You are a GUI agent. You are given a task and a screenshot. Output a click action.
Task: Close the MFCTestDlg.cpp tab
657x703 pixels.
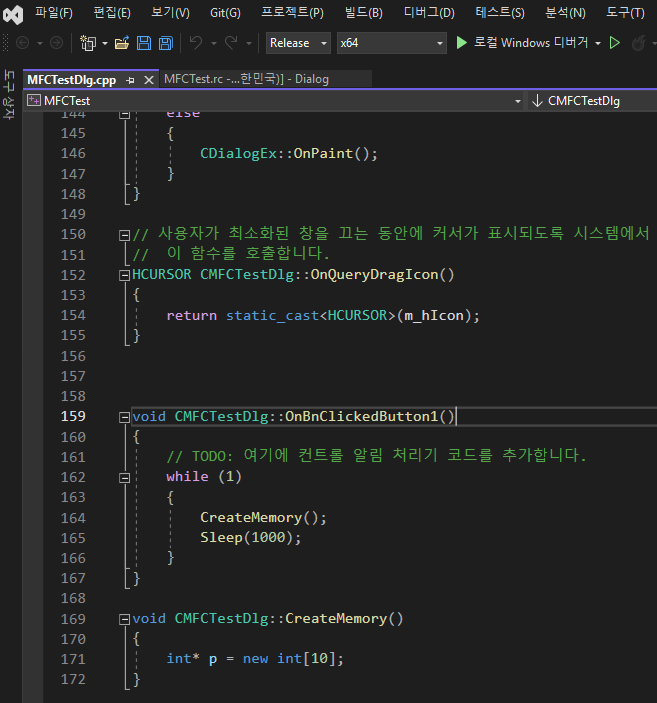pyautogui.click(x=149, y=80)
